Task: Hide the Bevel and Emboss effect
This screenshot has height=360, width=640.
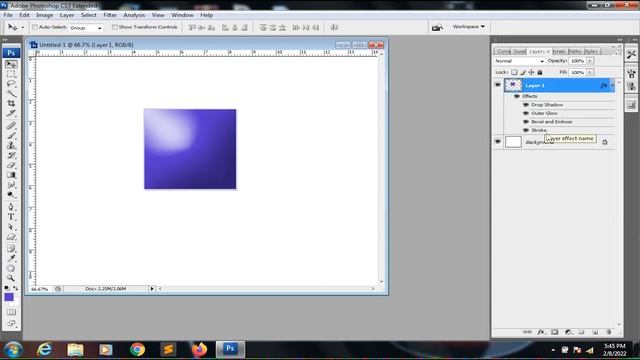Action: (x=526, y=122)
